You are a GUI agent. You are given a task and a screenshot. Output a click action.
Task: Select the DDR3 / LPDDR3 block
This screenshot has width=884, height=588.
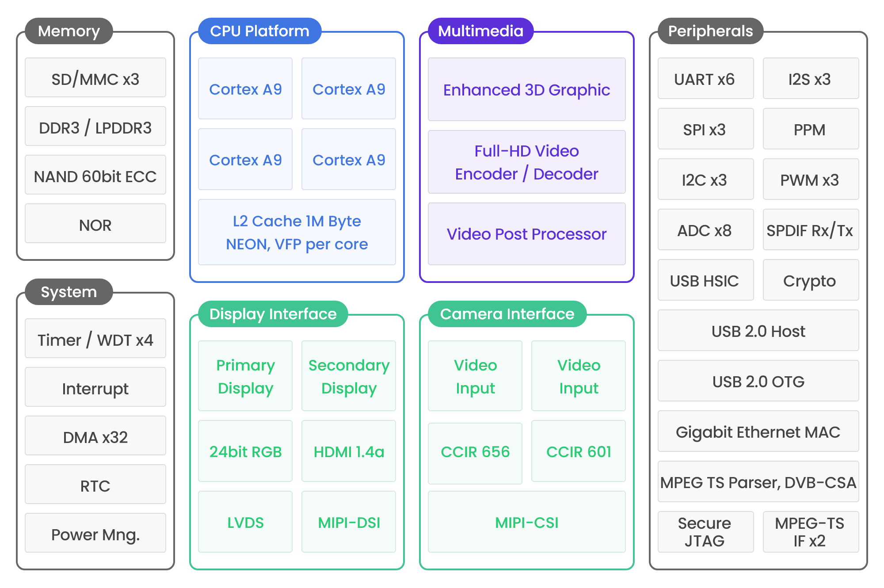(95, 126)
